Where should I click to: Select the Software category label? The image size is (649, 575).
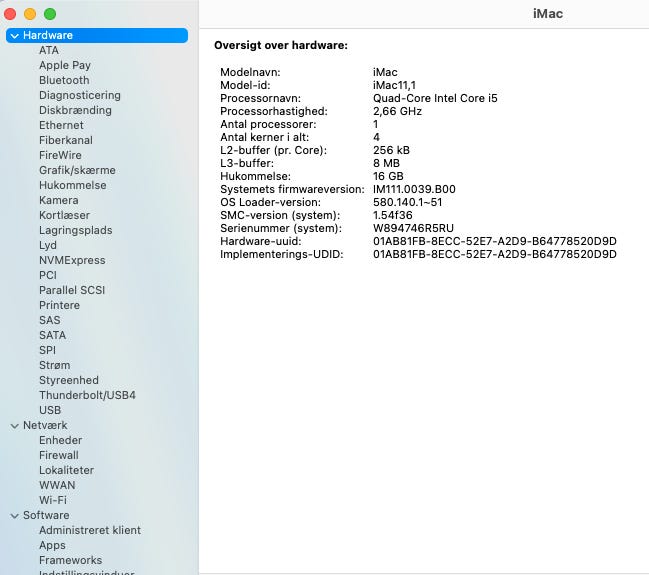(x=46, y=515)
